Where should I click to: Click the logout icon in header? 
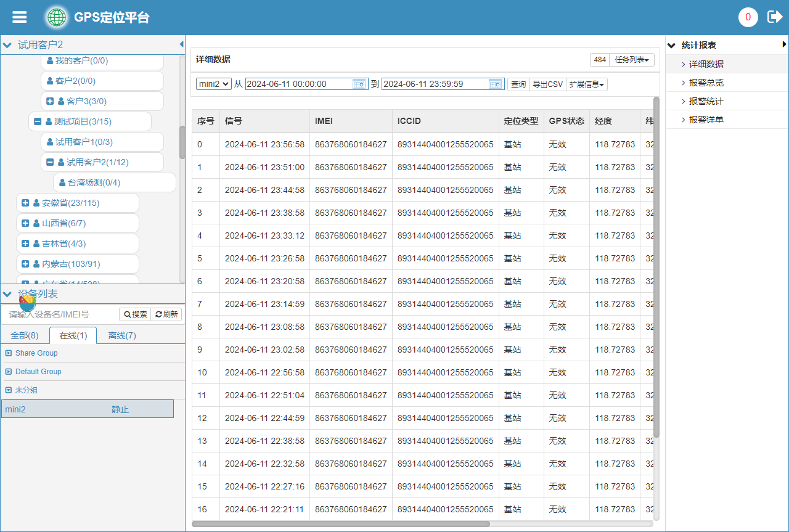point(774,17)
